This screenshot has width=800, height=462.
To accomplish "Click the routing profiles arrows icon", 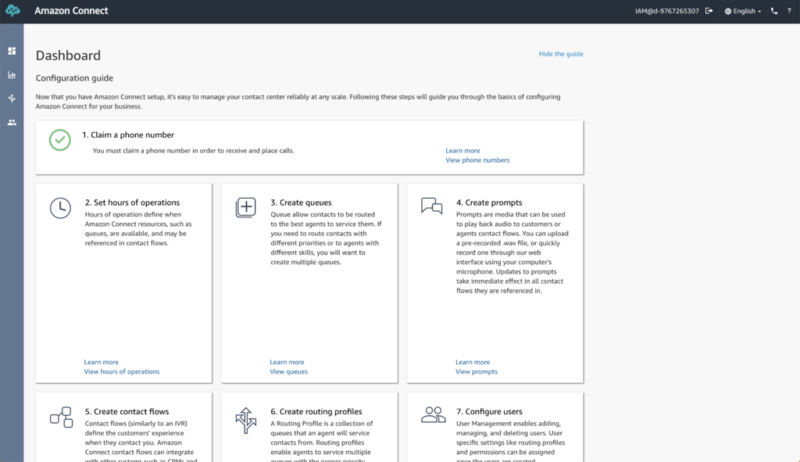I will click(x=245, y=420).
